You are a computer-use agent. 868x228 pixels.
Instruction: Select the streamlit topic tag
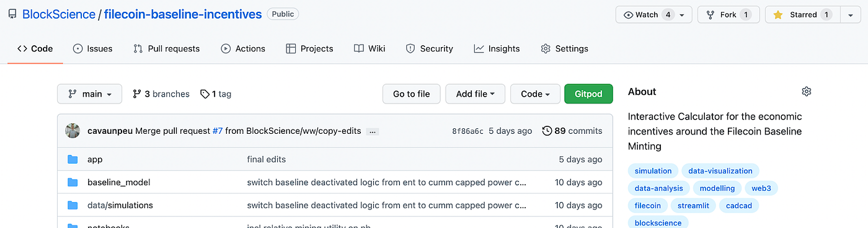(694, 205)
